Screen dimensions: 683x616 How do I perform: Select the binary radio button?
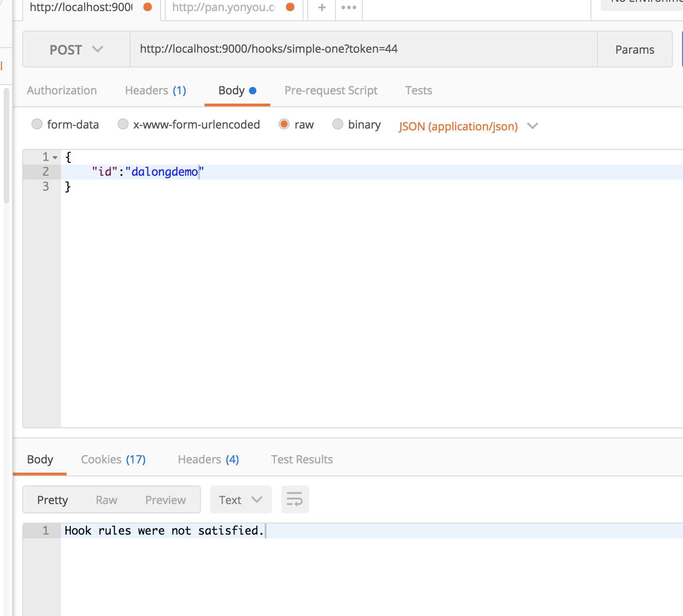[338, 124]
